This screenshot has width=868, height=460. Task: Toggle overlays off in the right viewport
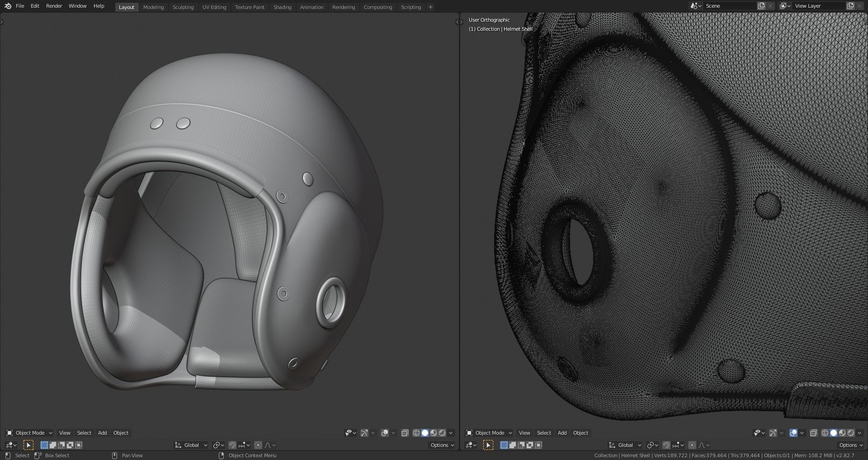point(793,433)
